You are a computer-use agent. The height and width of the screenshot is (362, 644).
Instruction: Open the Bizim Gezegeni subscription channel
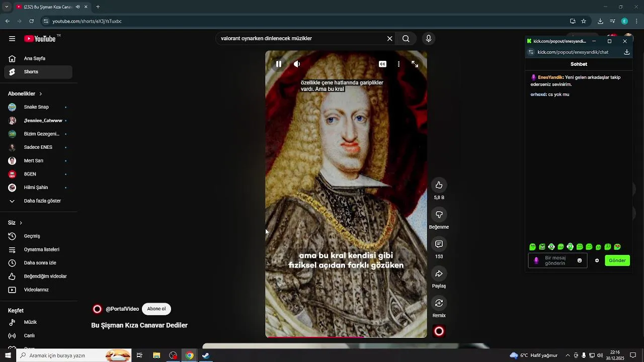tap(38, 134)
